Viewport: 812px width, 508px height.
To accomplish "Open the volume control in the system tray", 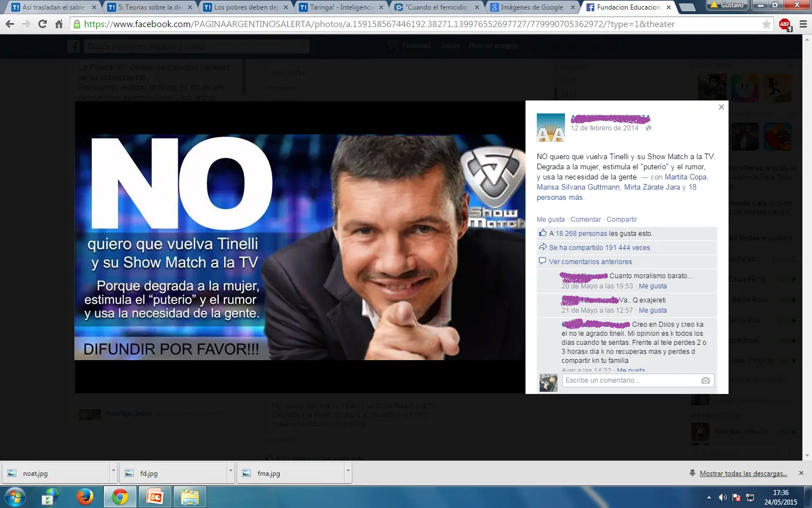I will click(723, 497).
